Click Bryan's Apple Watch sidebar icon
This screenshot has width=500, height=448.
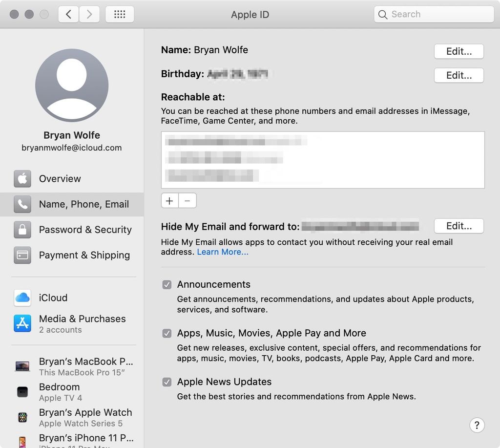[x=22, y=417]
